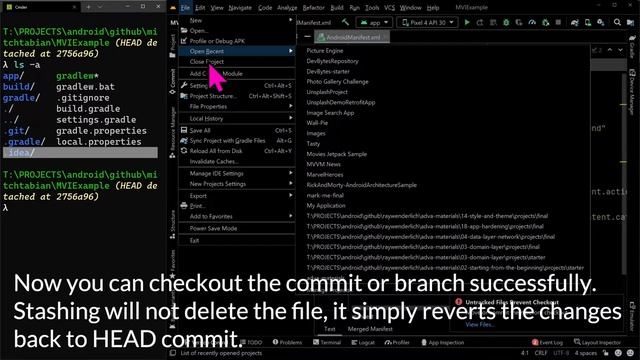
Task: Click the plus button in Cmder tab bar
Action: pyautogui.click(x=89, y=7)
